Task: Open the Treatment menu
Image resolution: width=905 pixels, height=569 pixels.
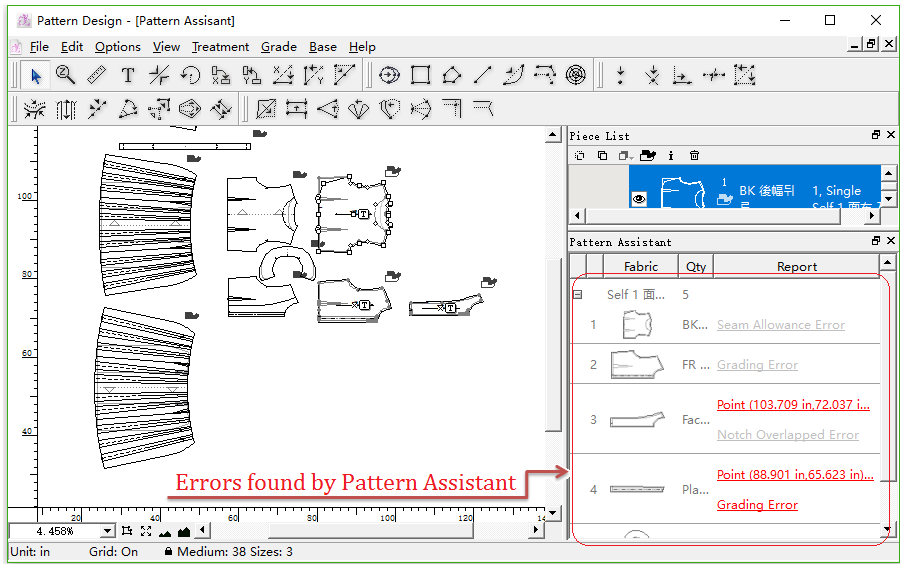Action: [220, 47]
